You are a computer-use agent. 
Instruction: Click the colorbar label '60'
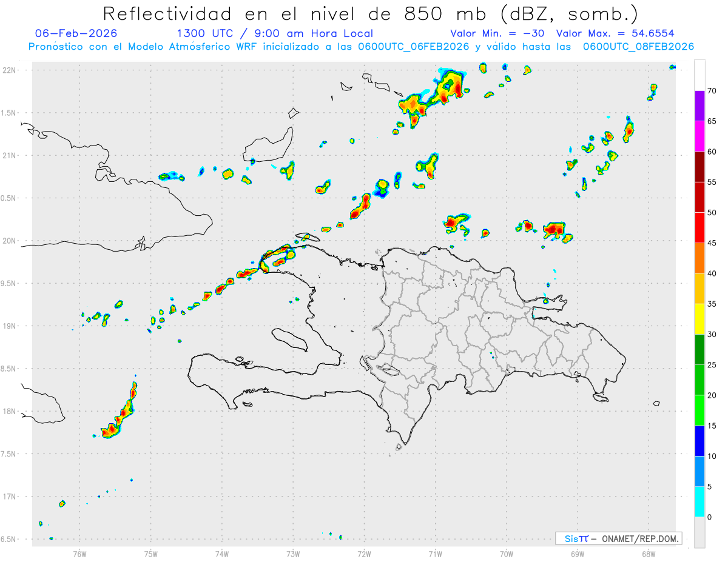(x=712, y=152)
